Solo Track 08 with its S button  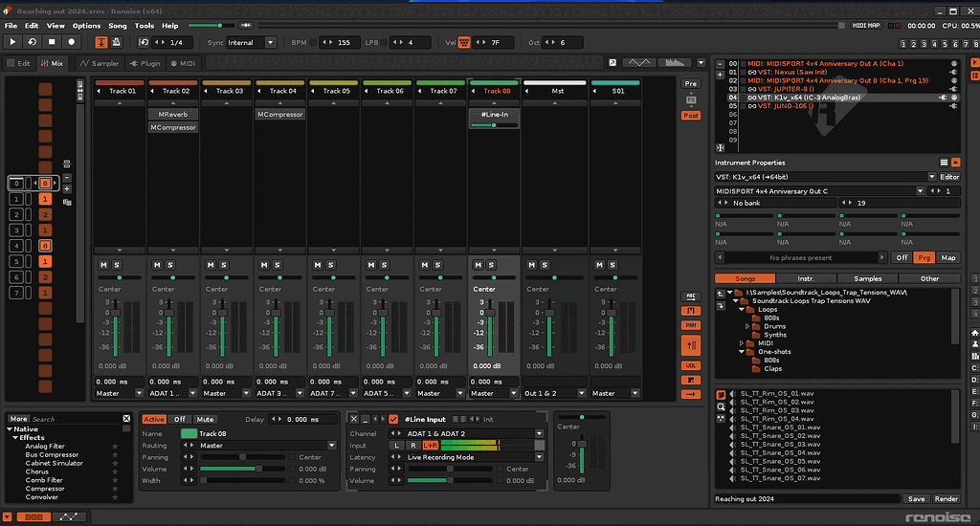[x=491, y=265]
